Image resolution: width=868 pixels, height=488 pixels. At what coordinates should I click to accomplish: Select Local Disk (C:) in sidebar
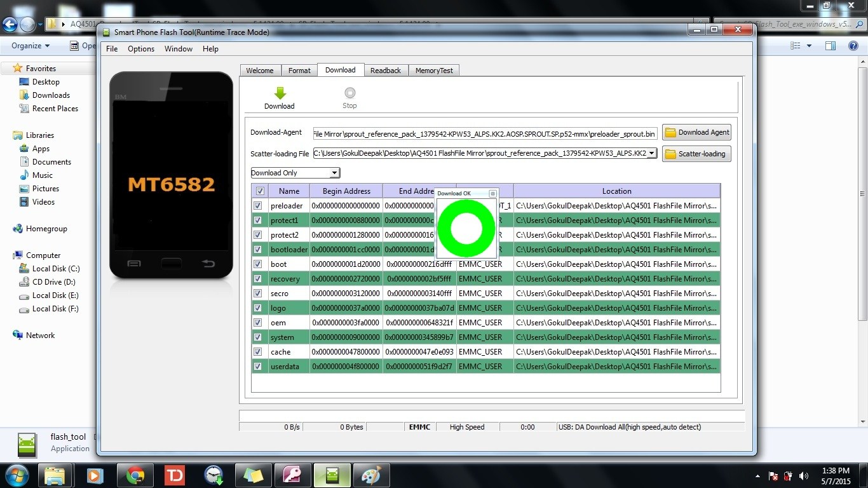(x=56, y=268)
